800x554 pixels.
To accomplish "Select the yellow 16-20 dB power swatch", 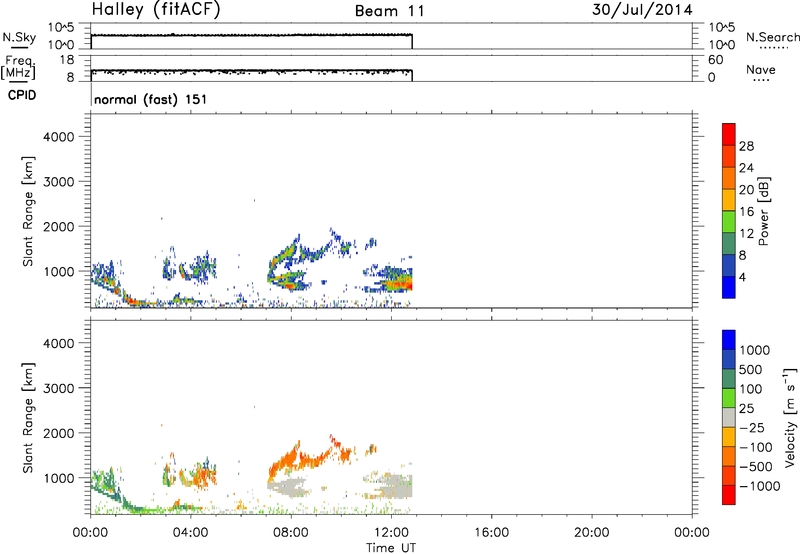I will tap(729, 200).
